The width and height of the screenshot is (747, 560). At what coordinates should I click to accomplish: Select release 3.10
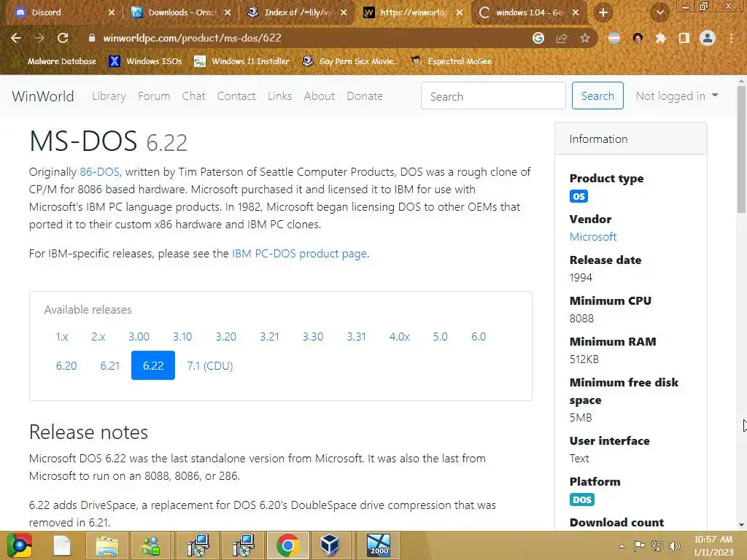tap(182, 337)
